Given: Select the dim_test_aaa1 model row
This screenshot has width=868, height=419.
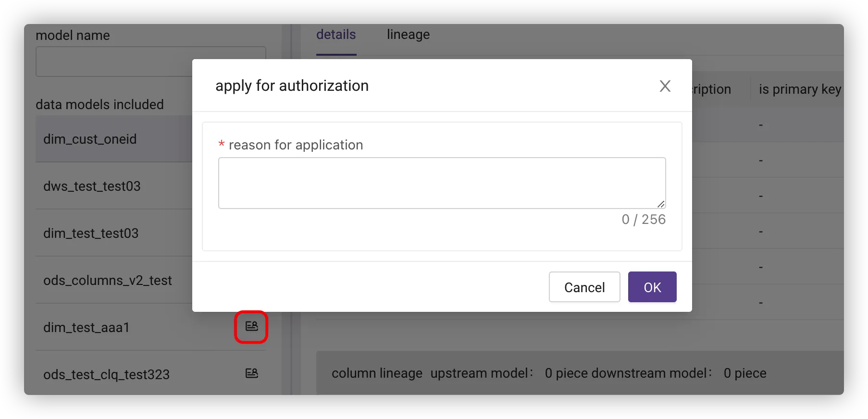Looking at the screenshot, I should pos(87,328).
